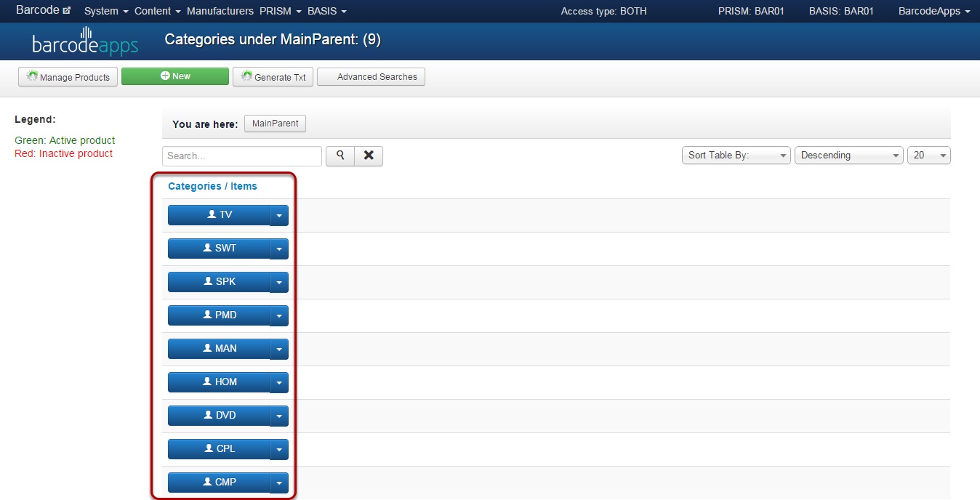The height and width of the screenshot is (500, 980).
Task: Open the CPL category
Action: click(219, 449)
